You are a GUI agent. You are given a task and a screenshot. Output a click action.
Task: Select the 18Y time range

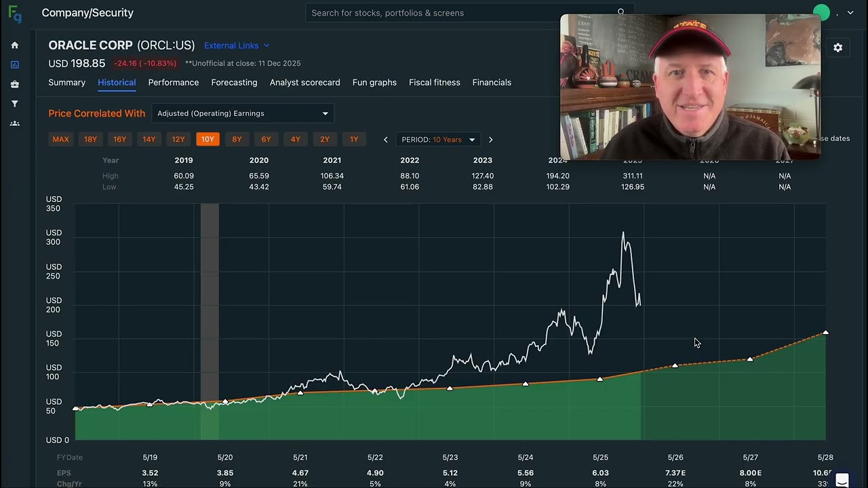click(x=90, y=140)
